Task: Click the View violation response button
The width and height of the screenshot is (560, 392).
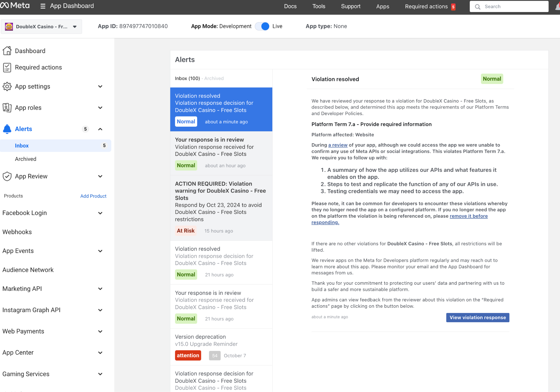Action: pyautogui.click(x=477, y=317)
